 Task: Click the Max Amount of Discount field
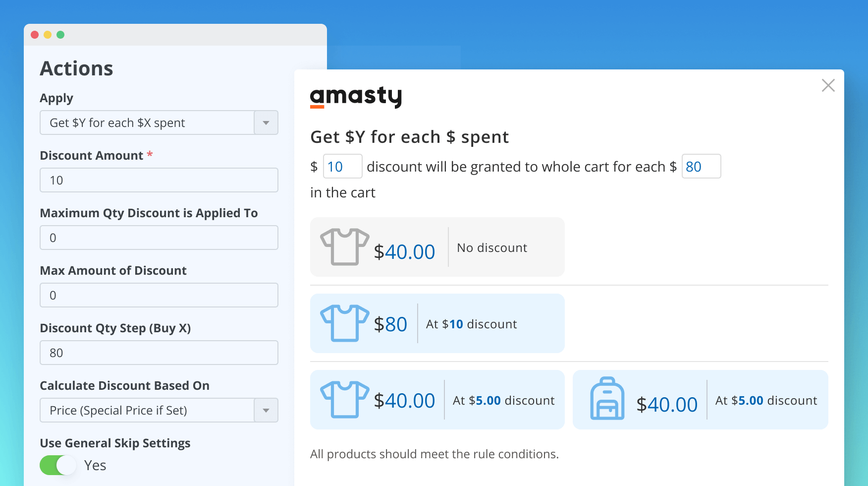click(159, 295)
